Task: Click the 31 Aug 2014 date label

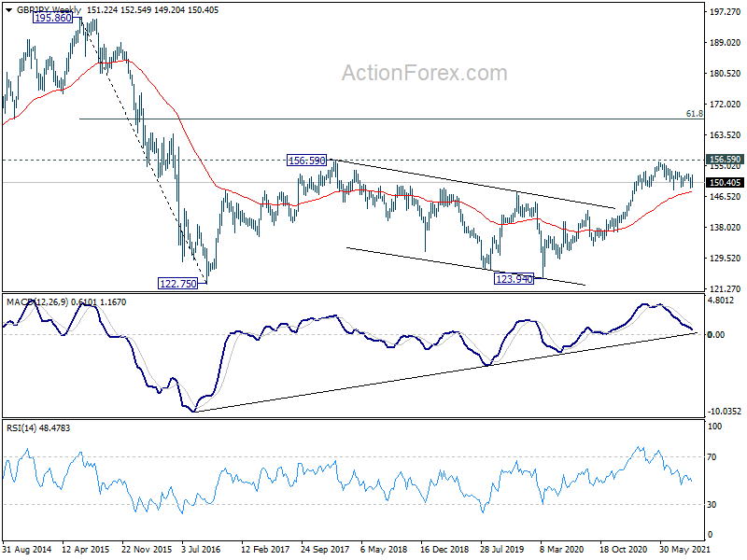Action: pos(27,550)
